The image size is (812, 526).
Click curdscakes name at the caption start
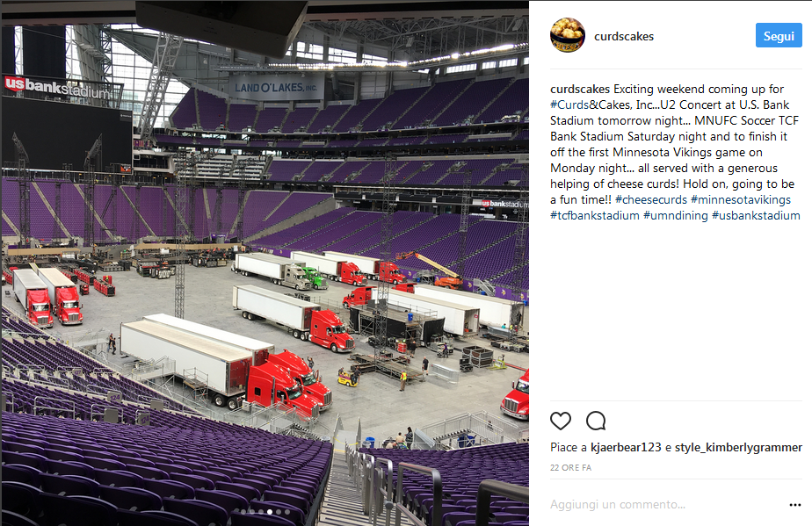(580, 89)
